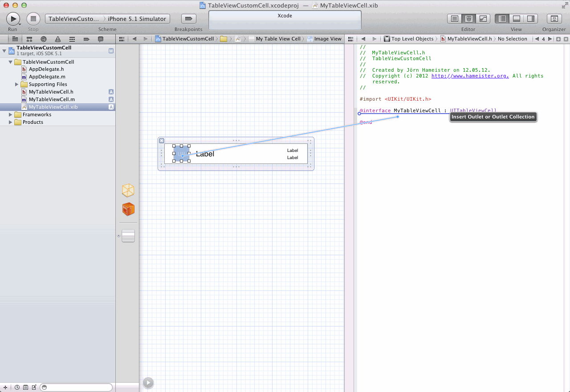Viewport: 570px width, 392px height.
Task: Show the right utilities pane
Action: [530, 19]
